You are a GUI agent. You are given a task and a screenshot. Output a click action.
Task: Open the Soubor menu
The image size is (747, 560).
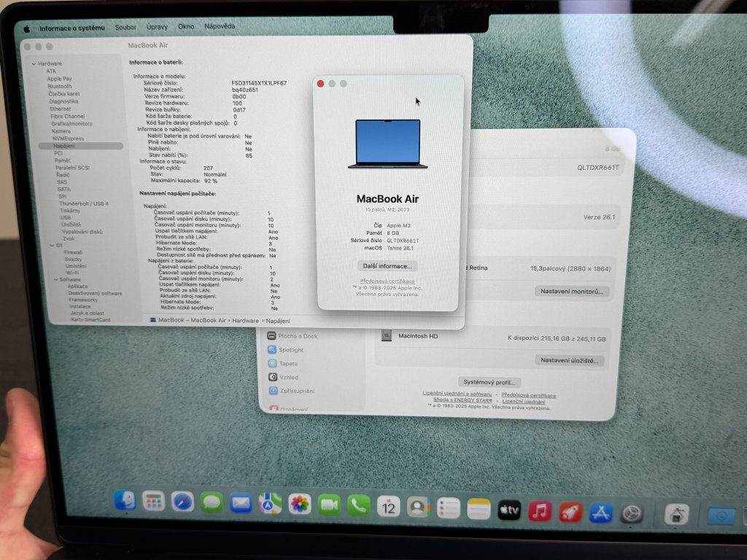tap(125, 27)
